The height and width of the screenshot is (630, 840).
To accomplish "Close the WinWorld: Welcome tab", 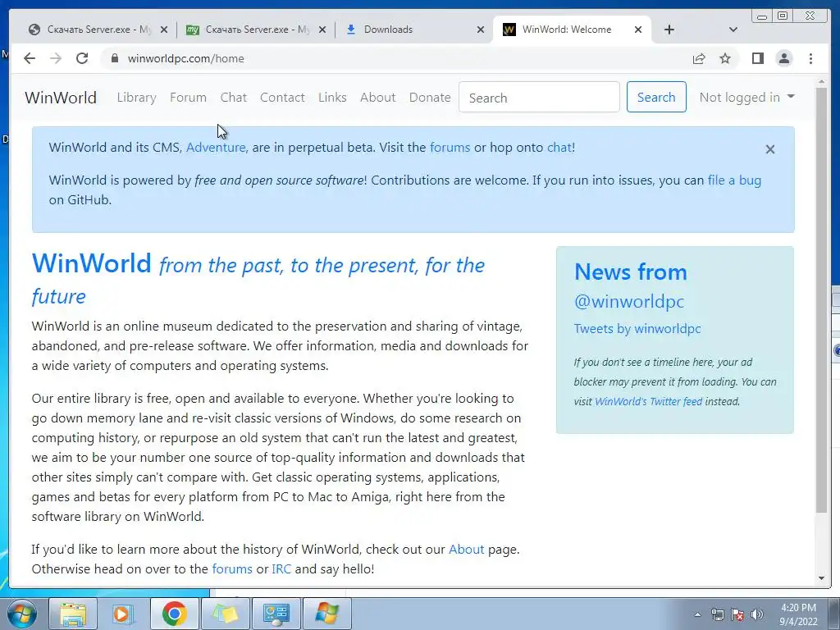I will [638, 30].
